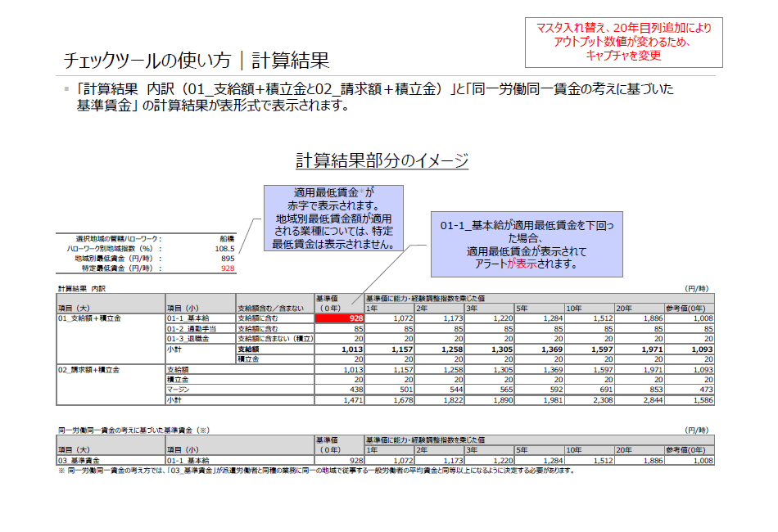The image size is (778, 532).
Task: Click the section label 計算結果 内訳
Action: pos(82,289)
